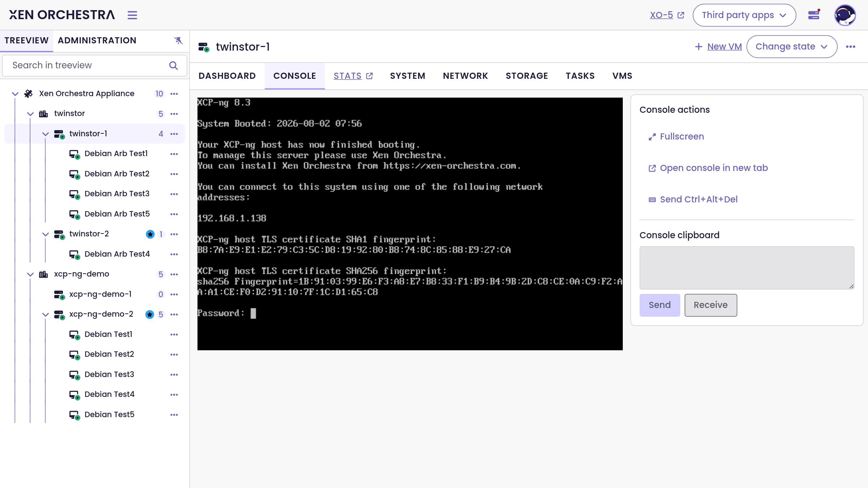Open more options for Debian Test5
Viewport: 868px width, 488px height.
pos(174,415)
